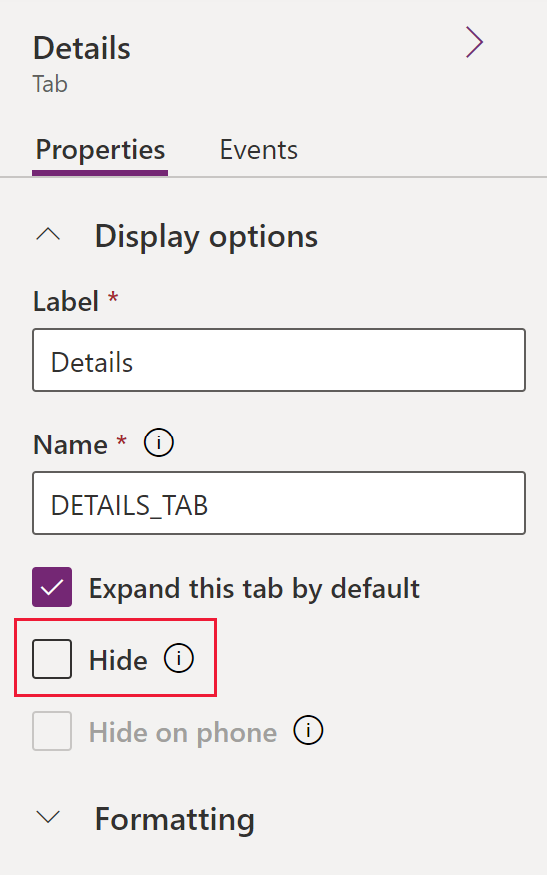Toggle the Hide on phone checkbox

(52, 730)
